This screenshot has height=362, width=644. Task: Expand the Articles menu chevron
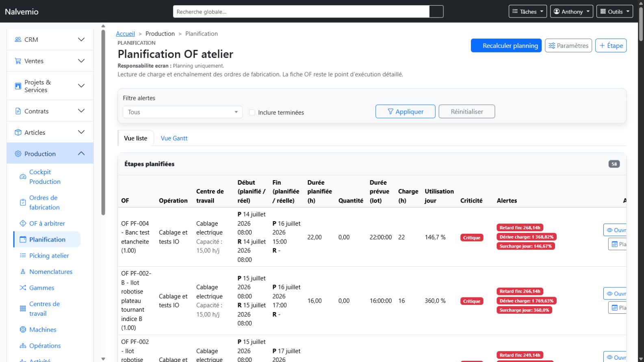coord(81,132)
